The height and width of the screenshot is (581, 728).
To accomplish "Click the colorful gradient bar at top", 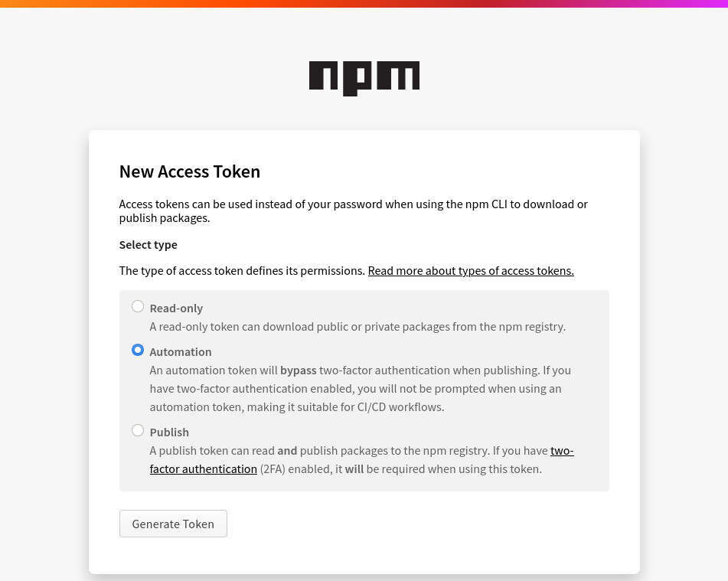I will point(364,4).
